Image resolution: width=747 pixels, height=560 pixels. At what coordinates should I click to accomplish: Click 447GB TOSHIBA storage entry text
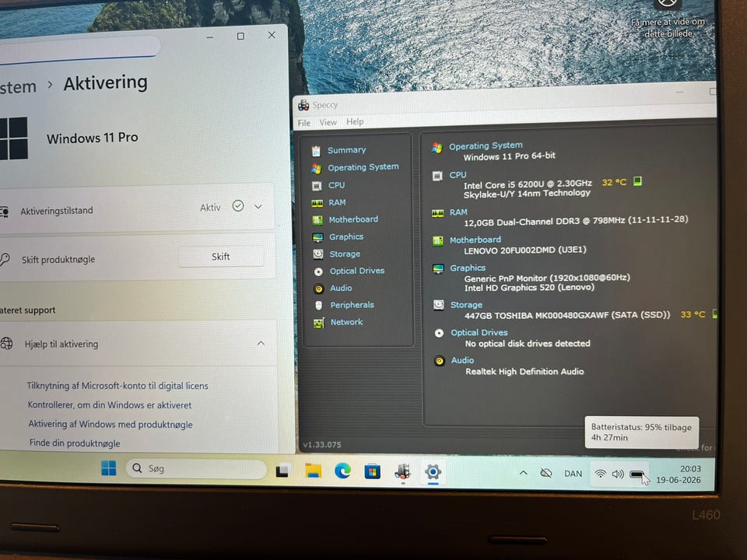point(567,315)
